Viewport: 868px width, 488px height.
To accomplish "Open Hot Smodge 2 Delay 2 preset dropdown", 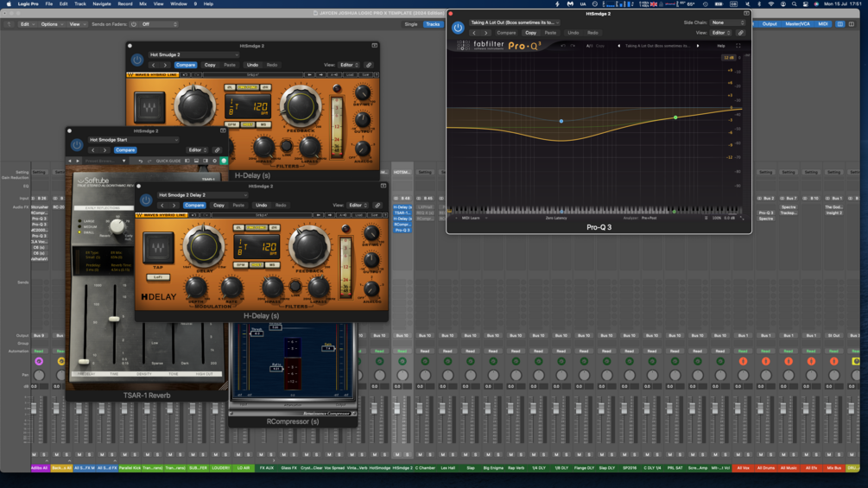I will (203, 195).
